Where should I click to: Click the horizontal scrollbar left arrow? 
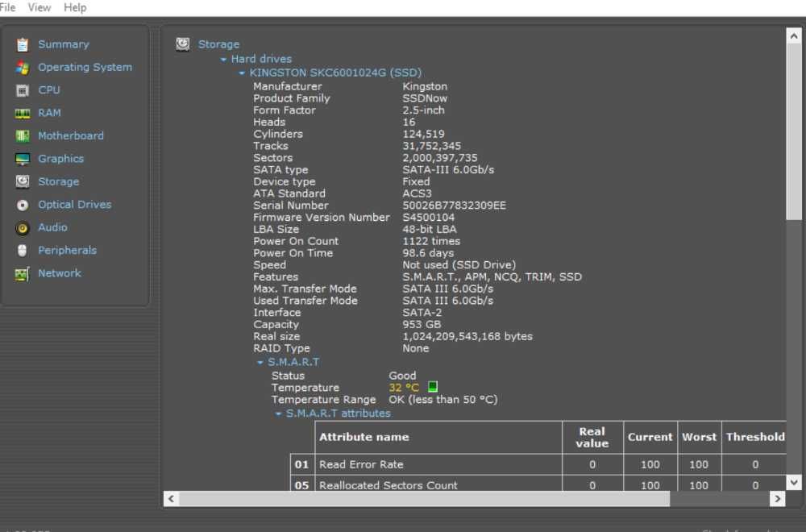point(171,499)
